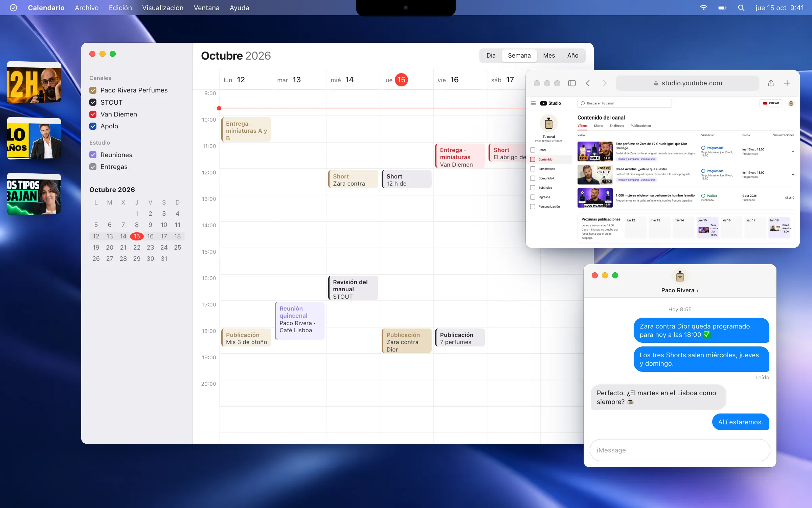Click Probar y comparar on Creed Aventus video
The width and height of the screenshot is (812, 508).
click(636, 180)
